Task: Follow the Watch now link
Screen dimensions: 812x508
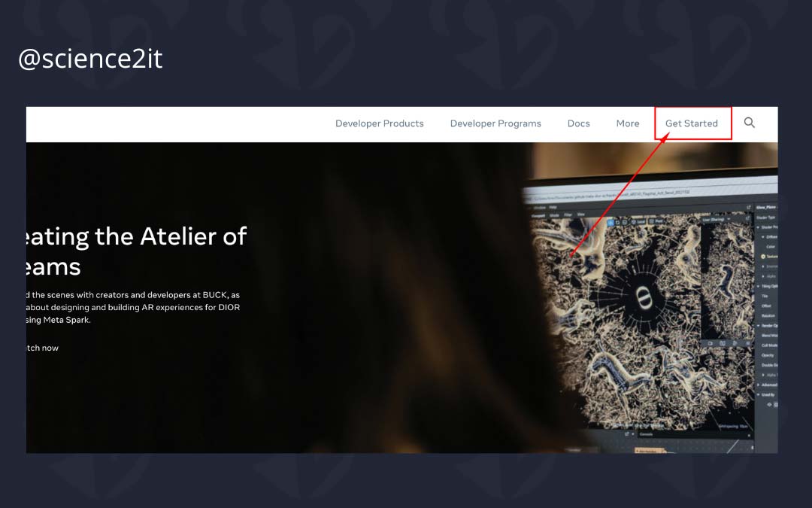Action: [x=42, y=348]
